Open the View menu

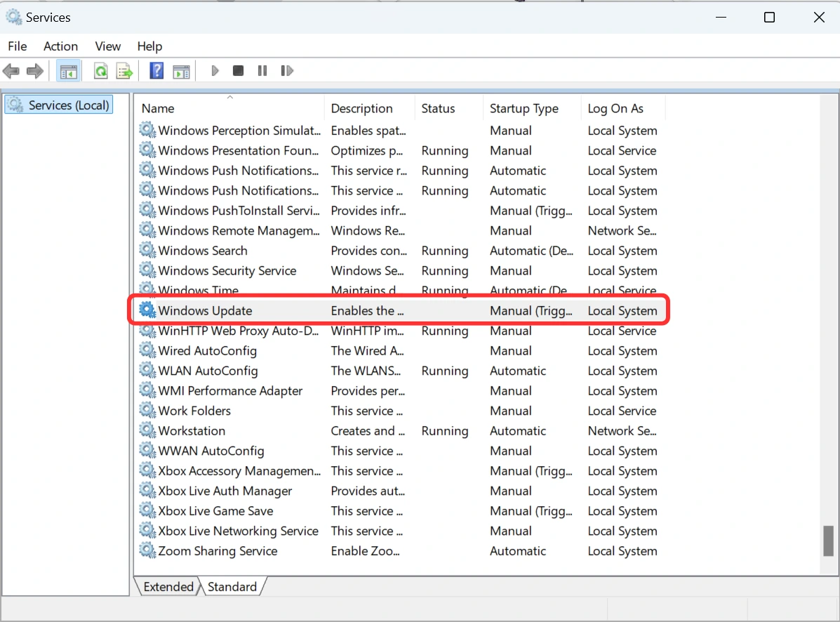pos(107,46)
